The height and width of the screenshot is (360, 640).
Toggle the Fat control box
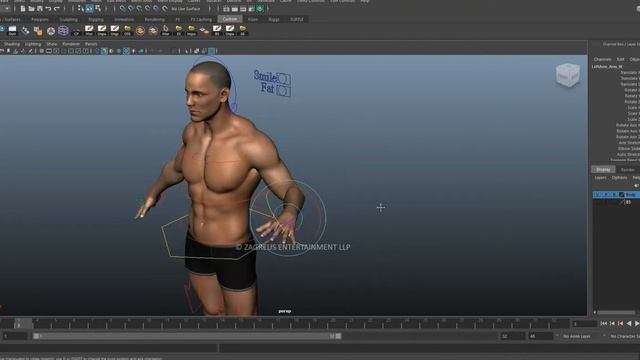point(283,91)
